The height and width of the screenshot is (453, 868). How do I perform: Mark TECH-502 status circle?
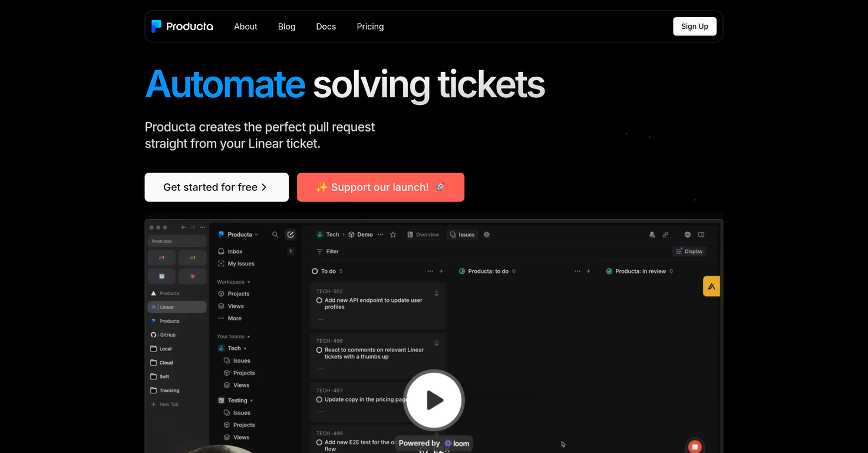coord(319,300)
